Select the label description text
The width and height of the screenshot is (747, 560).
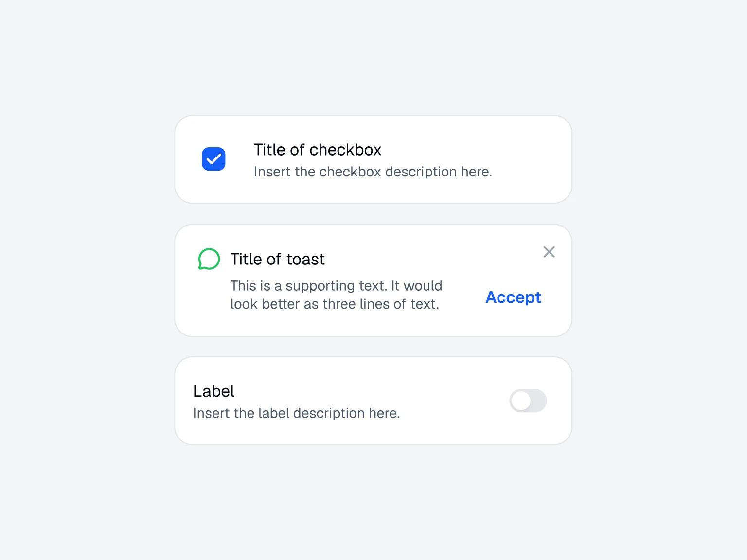(297, 413)
